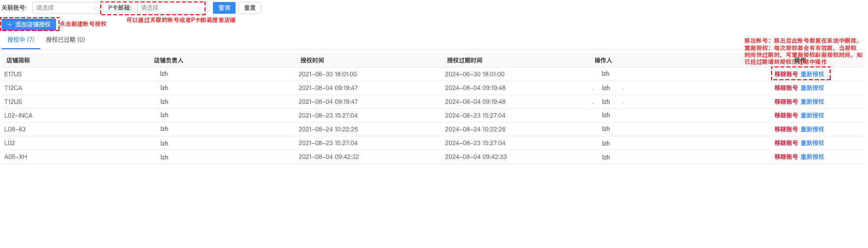This screenshot has width=868, height=248.
Task: Click 移除账号 for store T12CA
Action: point(786,88)
